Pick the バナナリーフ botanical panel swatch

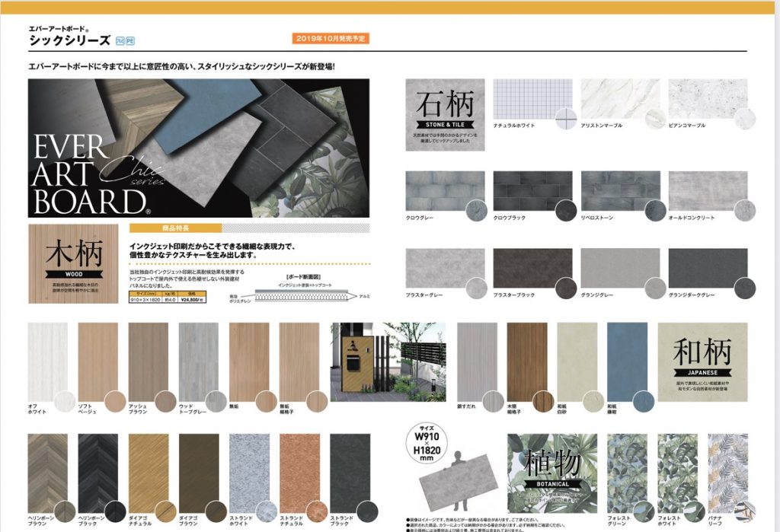pyautogui.click(x=727, y=473)
